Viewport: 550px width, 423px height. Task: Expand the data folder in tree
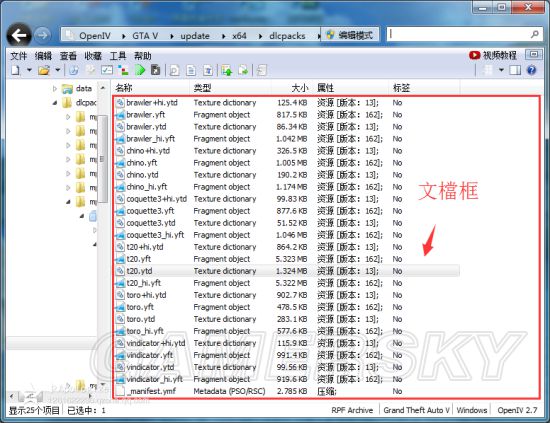click(55, 88)
